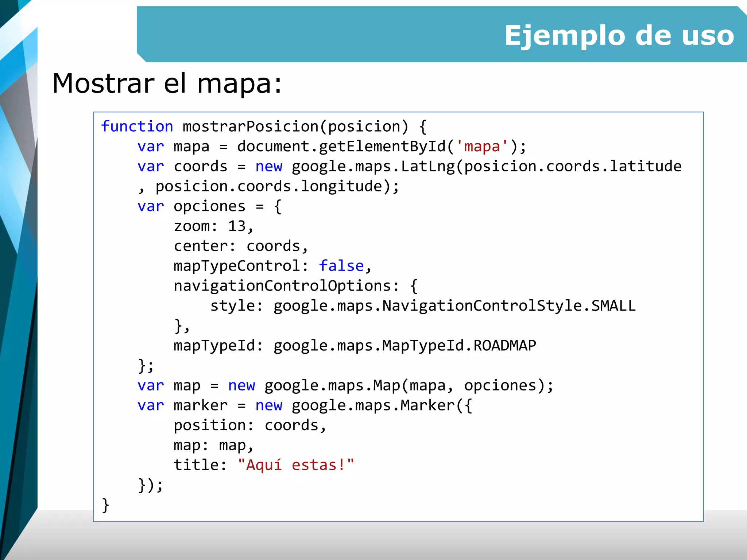Click the line with document.getElementById('mapa')

pyautogui.click(x=332, y=147)
